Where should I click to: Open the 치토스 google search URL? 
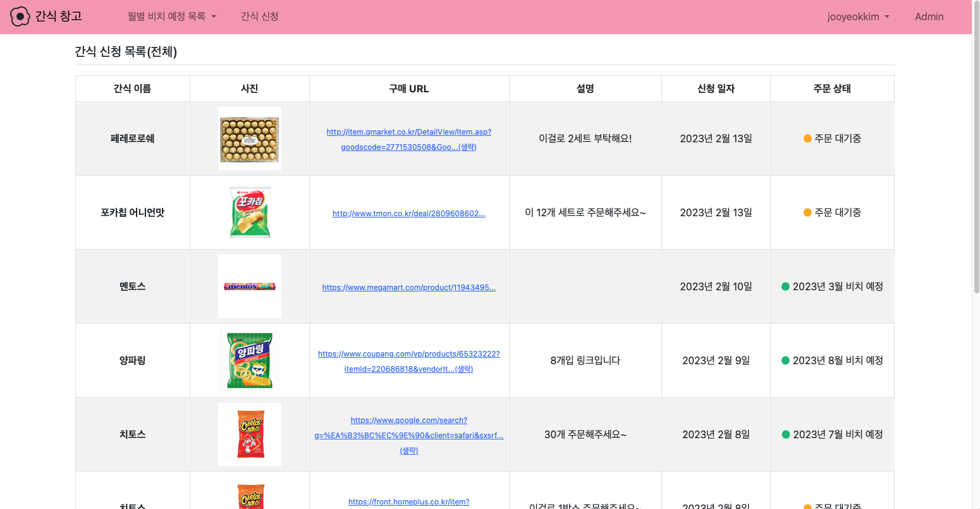tap(409, 436)
